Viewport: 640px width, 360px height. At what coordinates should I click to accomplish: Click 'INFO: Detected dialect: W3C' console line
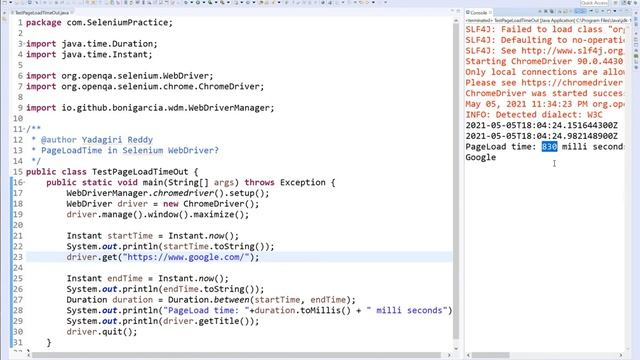pyautogui.click(x=534, y=115)
